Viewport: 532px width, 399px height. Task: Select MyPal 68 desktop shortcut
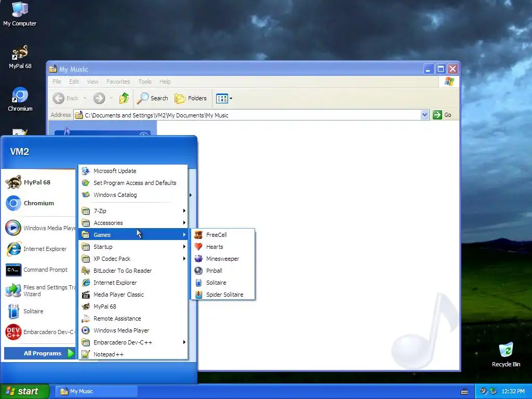(20, 57)
